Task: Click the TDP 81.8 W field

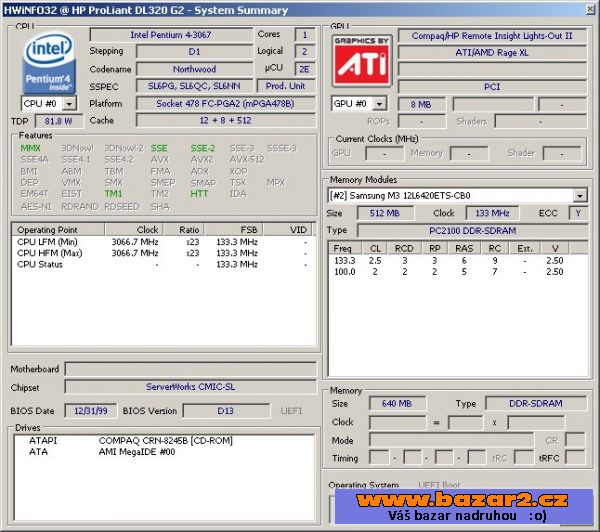Action: click(58, 121)
